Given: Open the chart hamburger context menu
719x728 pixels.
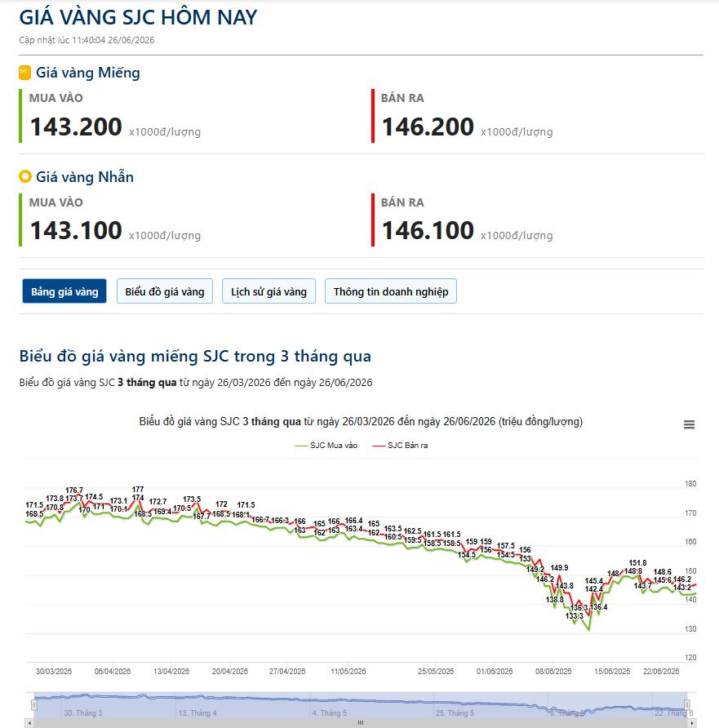Looking at the screenshot, I should point(689,424).
